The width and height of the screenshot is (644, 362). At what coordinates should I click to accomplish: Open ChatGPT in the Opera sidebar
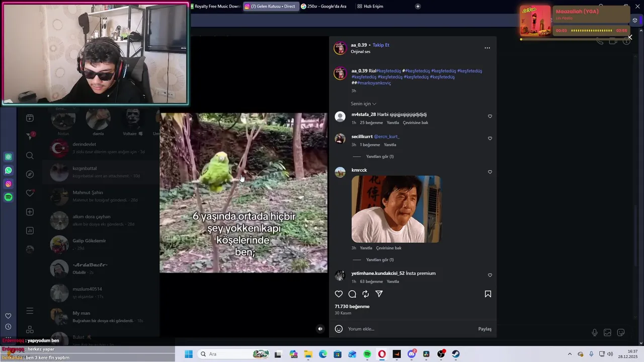pyautogui.click(x=9, y=157)
